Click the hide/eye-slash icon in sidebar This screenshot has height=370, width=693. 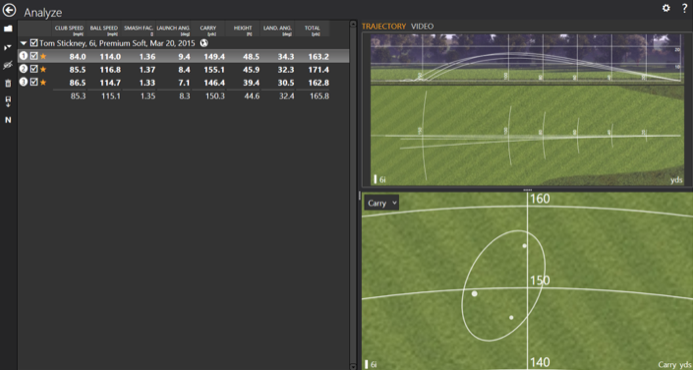[x=8, y=65]
